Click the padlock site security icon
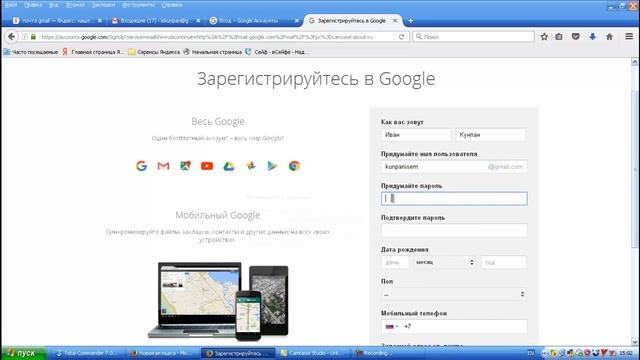 pyautogui.click(x=33, y=37)
